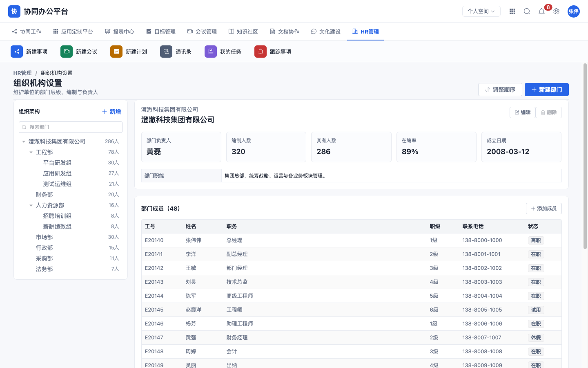588x368 pixels.
Task: Go to the 目标管理 tab
Action: coord(161,31)
